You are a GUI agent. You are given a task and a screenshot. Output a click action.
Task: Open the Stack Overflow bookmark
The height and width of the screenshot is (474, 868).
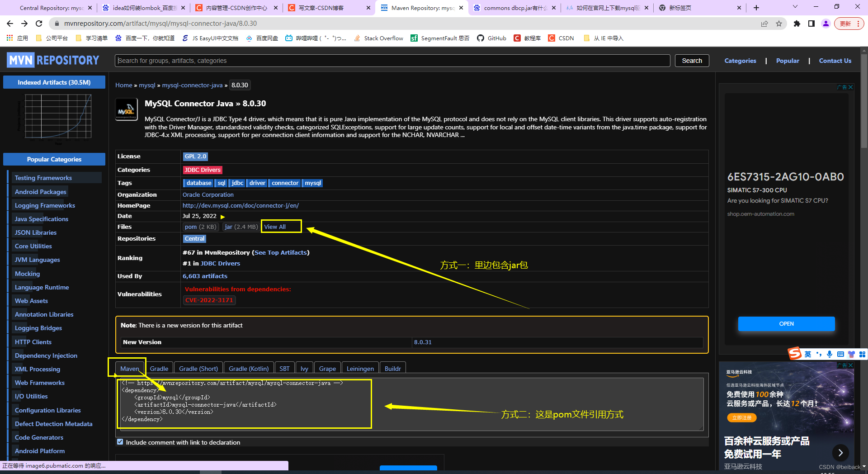[x=378, y=38]
